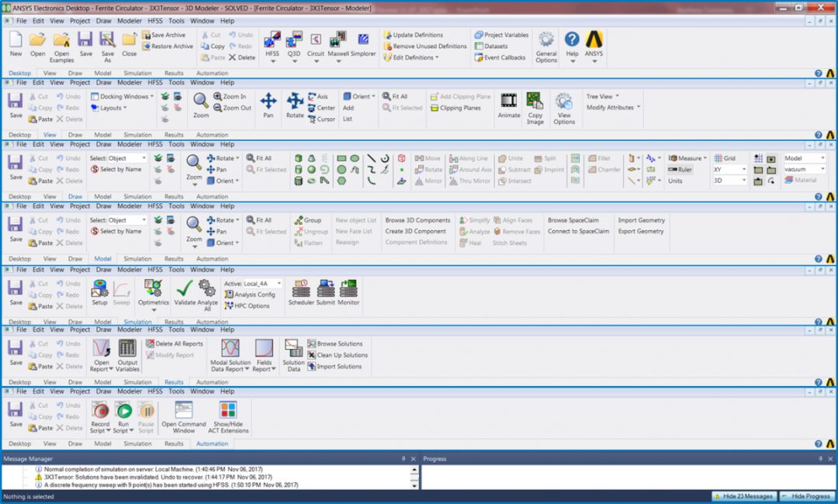The height and width of the screenshot is (504, 838).
Task: Select Simulation tab below Validate ribbon
Action: pos(137,322)
